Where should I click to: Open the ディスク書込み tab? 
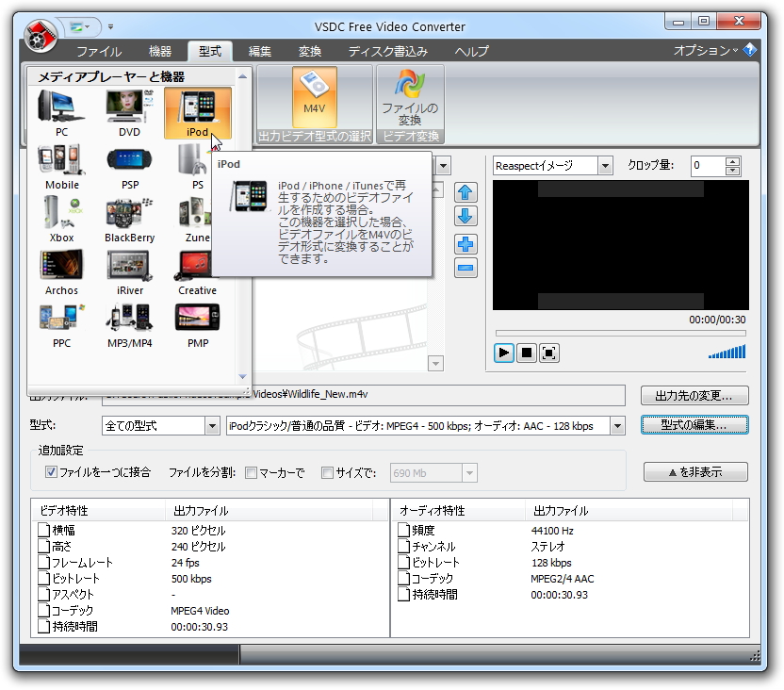[x=388, y=52]
